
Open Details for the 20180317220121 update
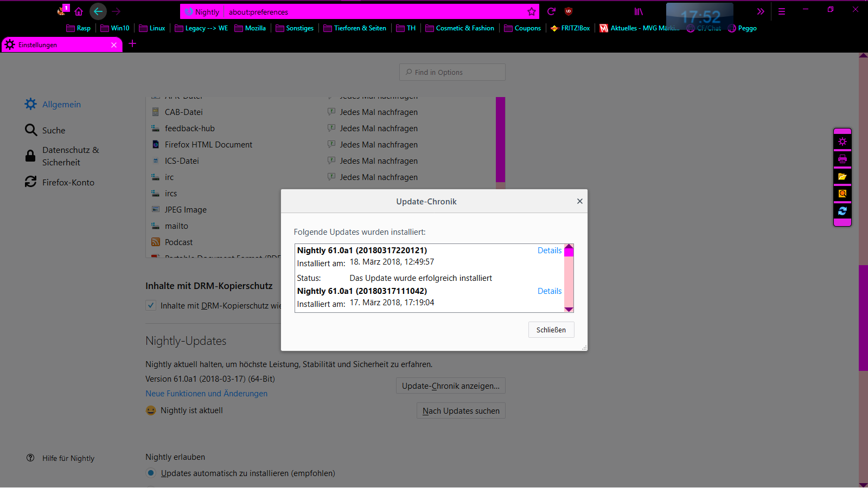coord(549,251)
